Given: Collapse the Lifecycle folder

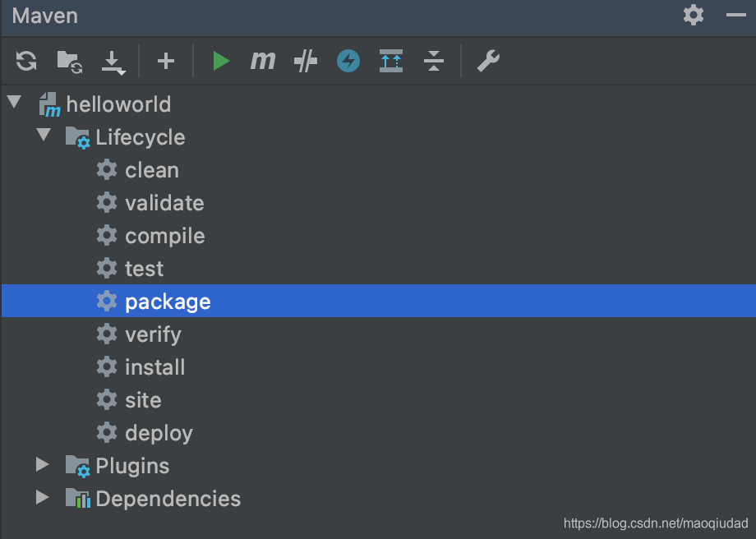Looking at the screenshot, I should tap(44, 135).
